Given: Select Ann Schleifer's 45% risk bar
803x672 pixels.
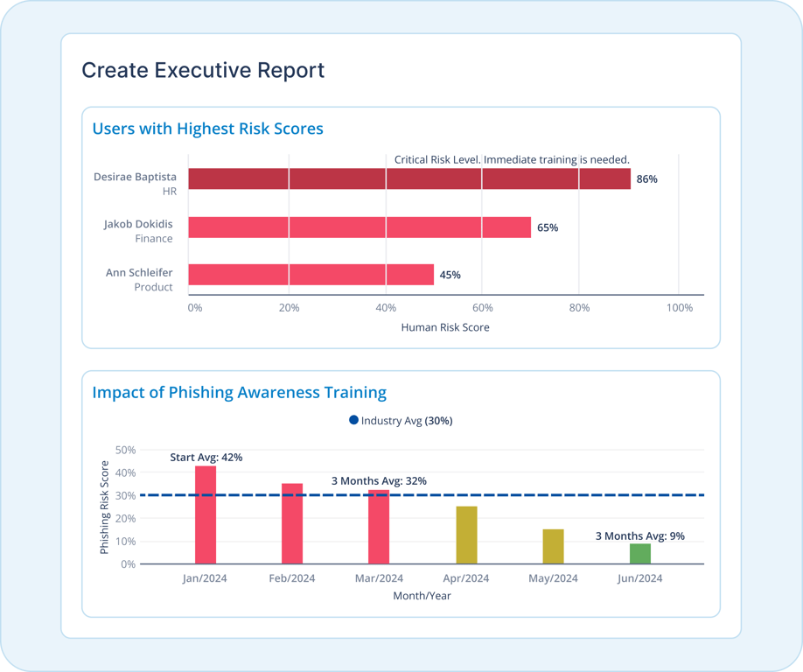Looking at the screenshot, I should point(311,275).
